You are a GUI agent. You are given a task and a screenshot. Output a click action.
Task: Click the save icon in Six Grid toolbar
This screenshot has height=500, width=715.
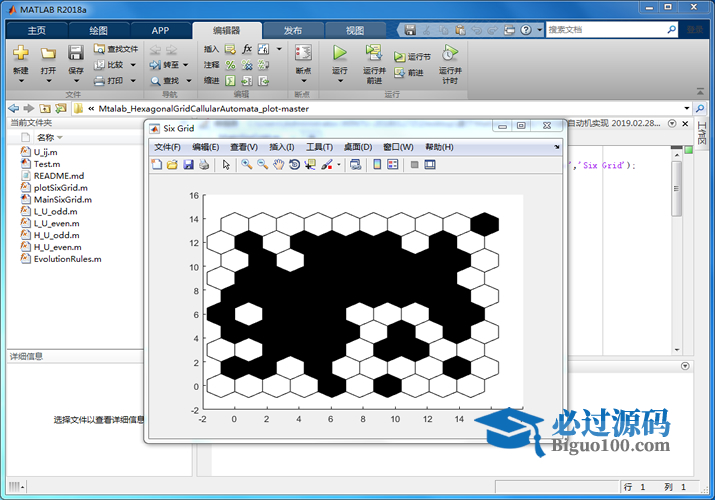click(x=188, y=164)
